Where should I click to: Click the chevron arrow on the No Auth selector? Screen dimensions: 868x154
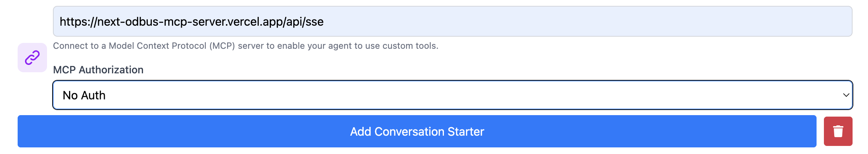[x=846, y=95]
